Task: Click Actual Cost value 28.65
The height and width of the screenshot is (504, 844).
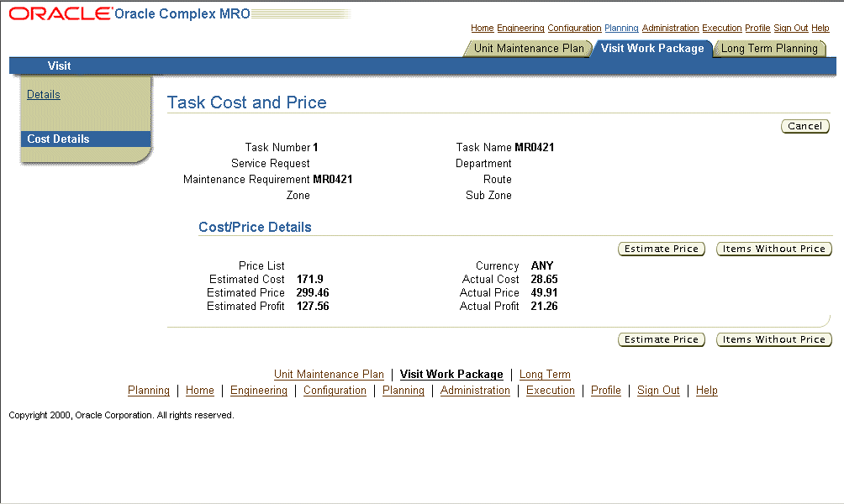Action: [544, 279]
